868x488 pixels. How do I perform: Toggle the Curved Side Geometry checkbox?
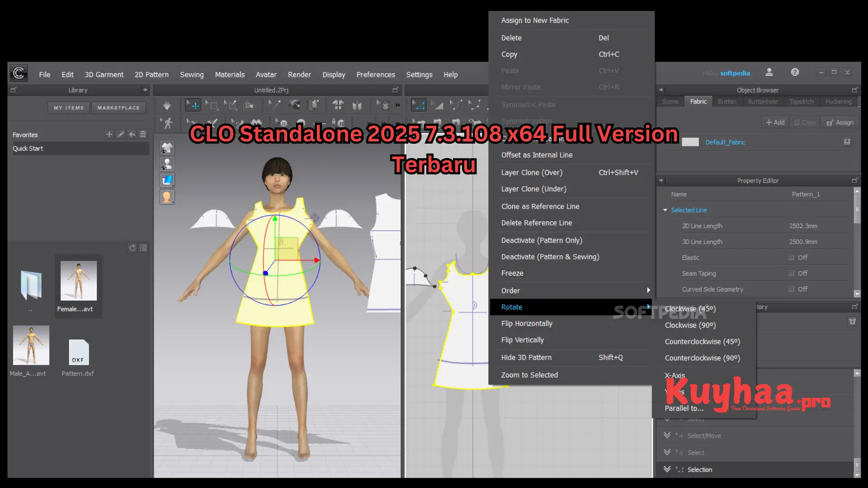click(x=791, y=289)
